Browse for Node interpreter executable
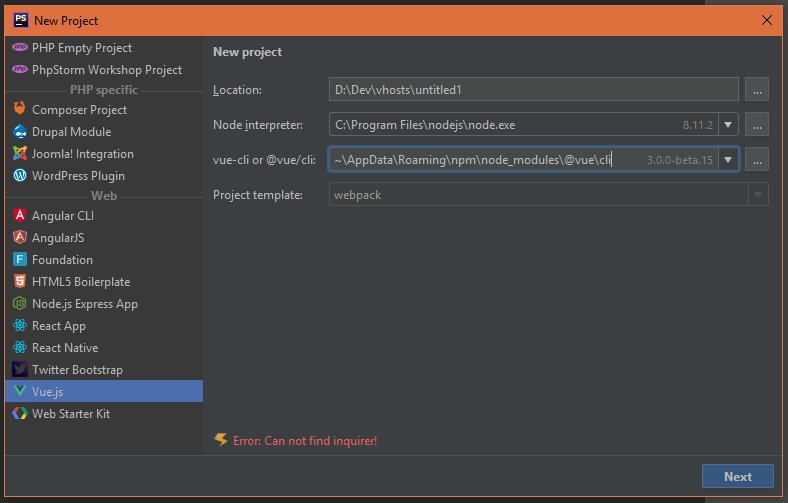The width and height of the screenshot is (788, 503). point(757,125)
